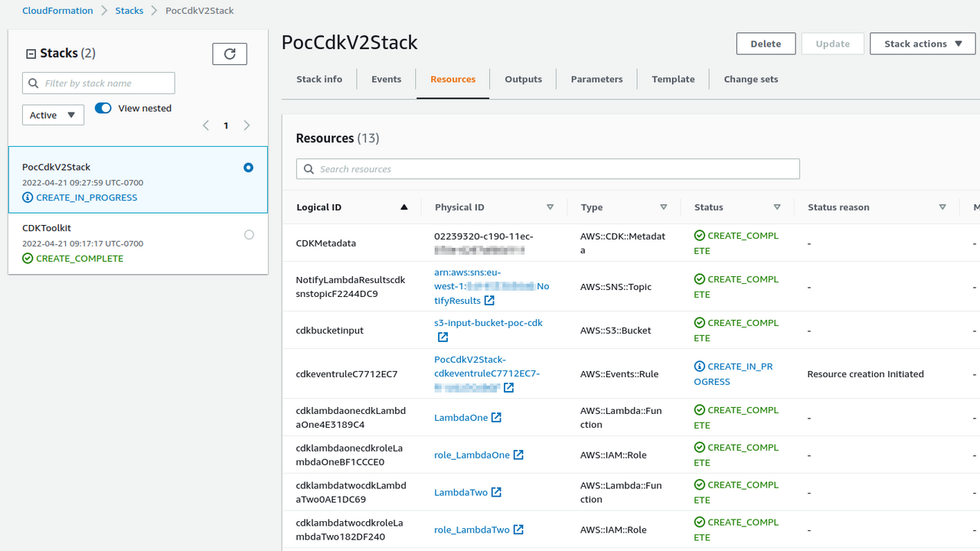Open the Status reason column sort arrow
Viewport: 980px width, 551px height.
pos(942,207)
